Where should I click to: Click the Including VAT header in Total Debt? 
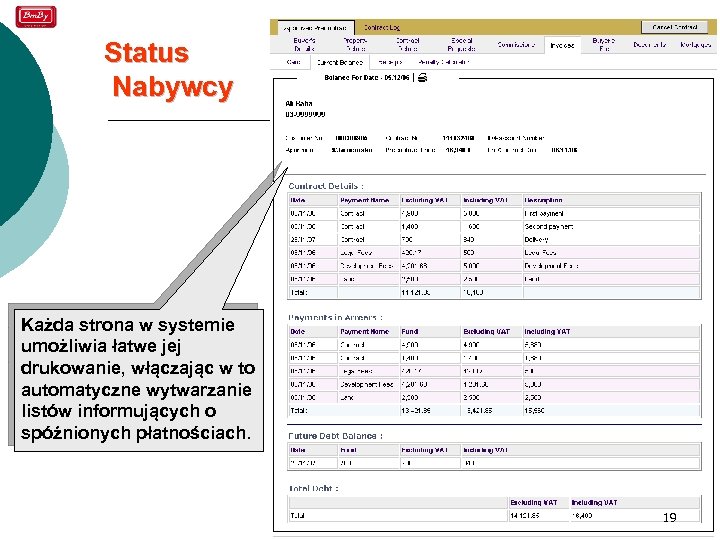point(594,503)
